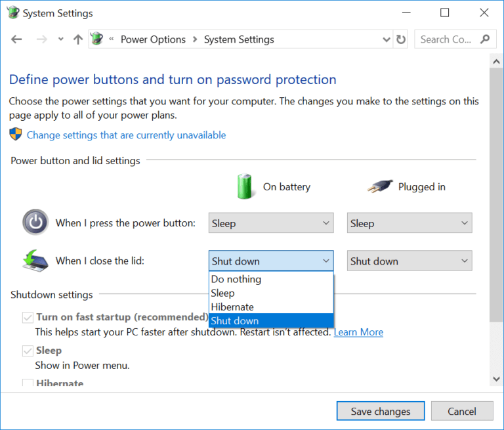
Task: Click the search magnifier icon
Action: coord(485,39)
